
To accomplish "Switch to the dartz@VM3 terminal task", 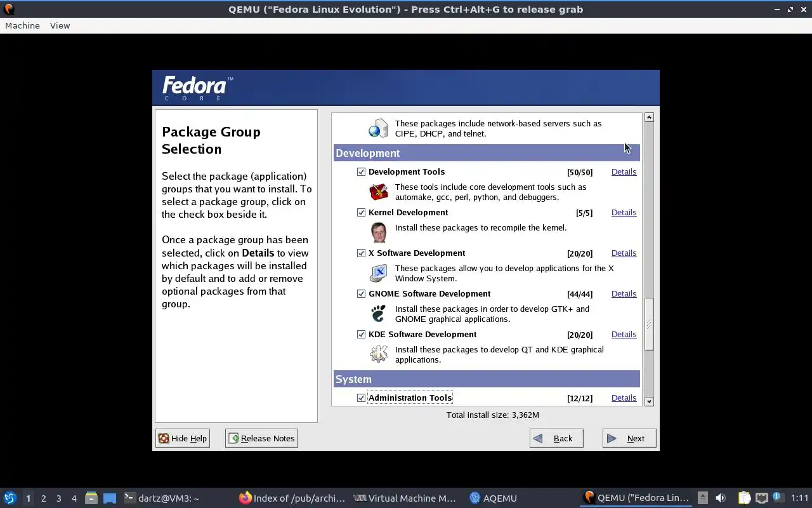I will click(x=161, y=498).
